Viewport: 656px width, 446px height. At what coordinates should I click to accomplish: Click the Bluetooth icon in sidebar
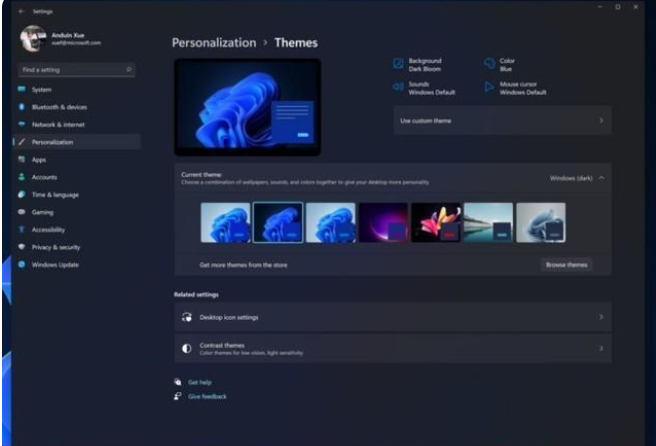point(22,107)
